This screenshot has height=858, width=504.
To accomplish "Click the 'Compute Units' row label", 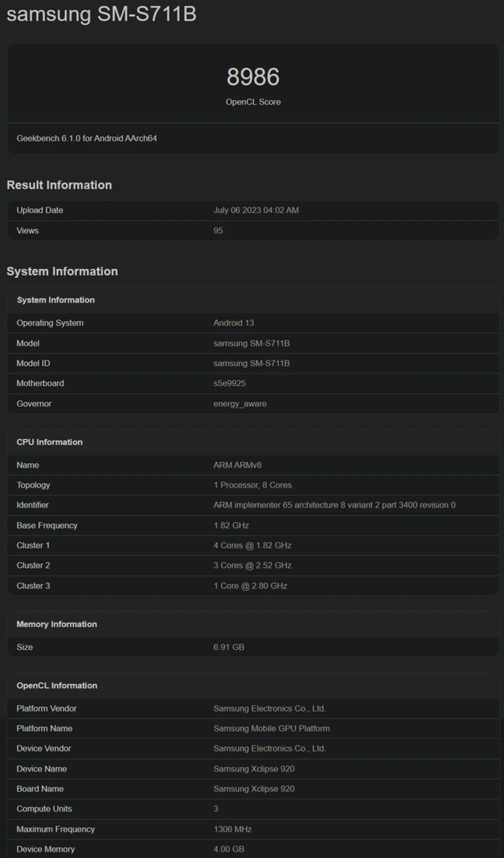I will (44, 809).
